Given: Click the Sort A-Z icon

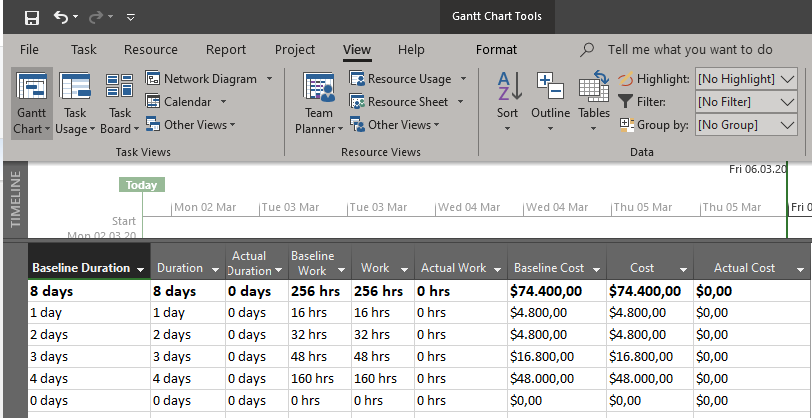Looking at the screenshot, I should click(508, 89).
